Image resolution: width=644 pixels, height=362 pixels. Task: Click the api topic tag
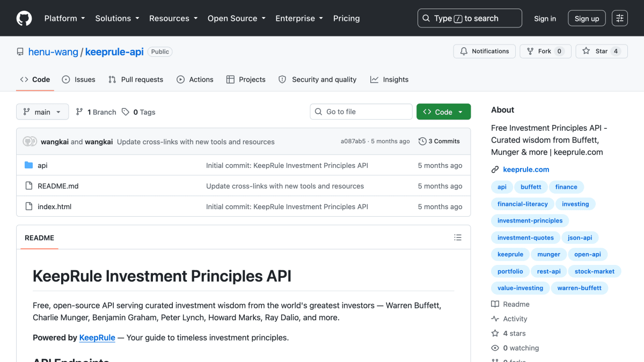(502, 187)
